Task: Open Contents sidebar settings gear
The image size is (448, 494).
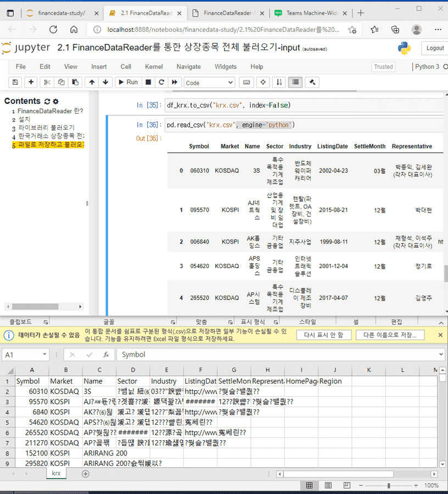Action: 55,102
